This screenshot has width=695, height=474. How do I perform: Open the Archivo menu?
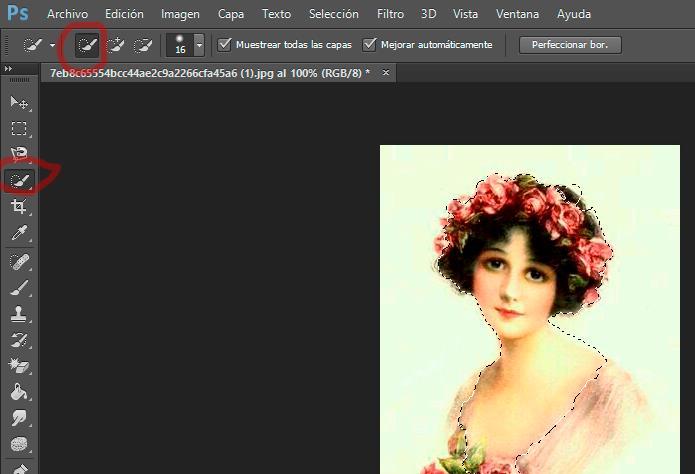(x=67, y=14)
